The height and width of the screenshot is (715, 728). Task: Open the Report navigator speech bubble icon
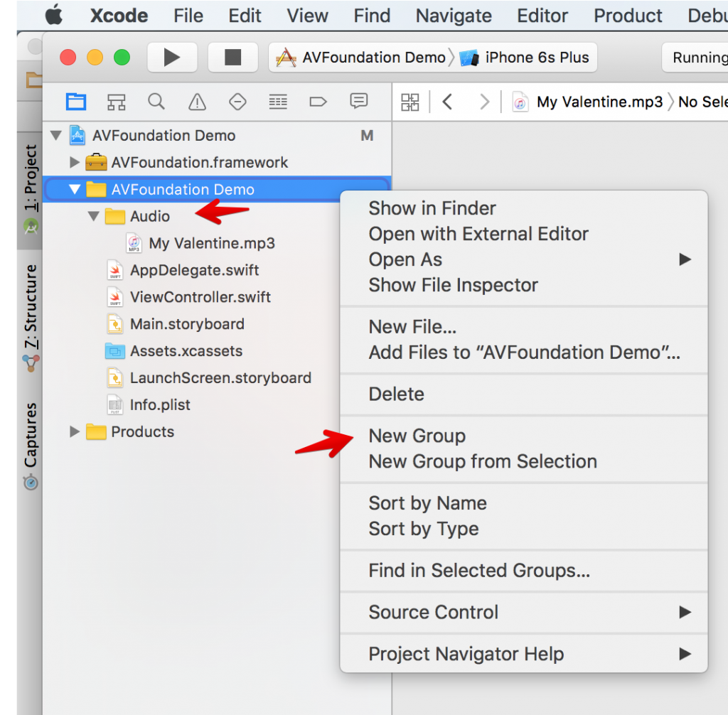(359, 102)
